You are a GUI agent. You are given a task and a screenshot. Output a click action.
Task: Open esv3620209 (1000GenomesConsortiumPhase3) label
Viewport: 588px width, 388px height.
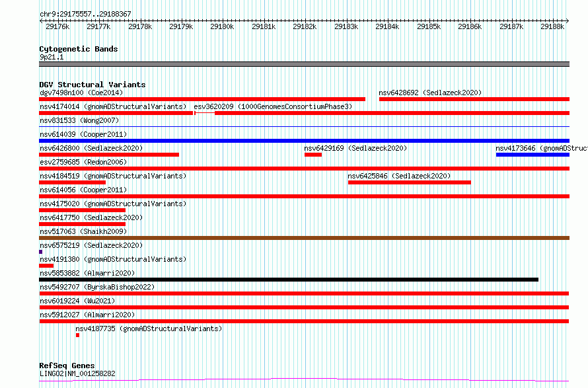[x=273, y=106]
